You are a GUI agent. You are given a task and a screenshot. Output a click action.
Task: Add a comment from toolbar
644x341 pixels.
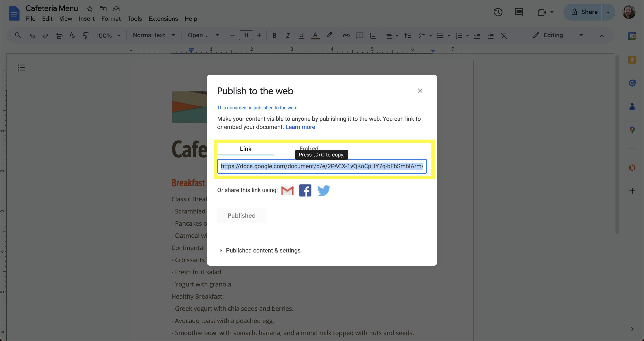coord(360,35)
